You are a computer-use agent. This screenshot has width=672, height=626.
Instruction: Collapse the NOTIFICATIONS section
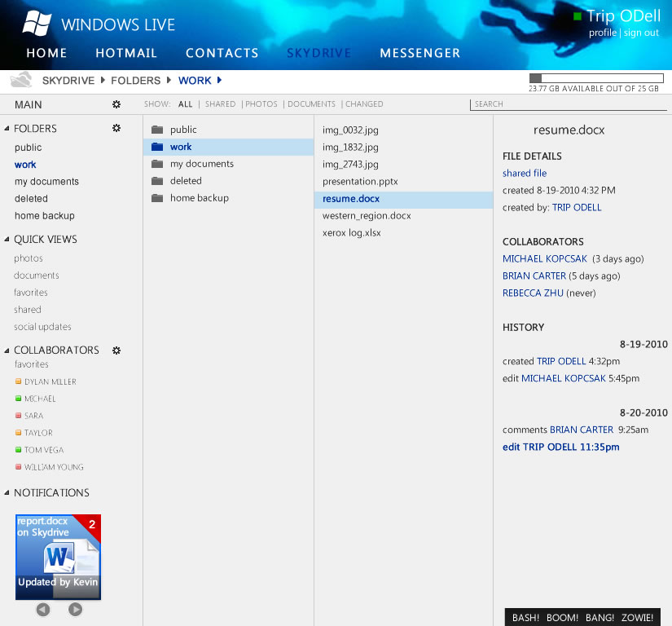(7, 492)
